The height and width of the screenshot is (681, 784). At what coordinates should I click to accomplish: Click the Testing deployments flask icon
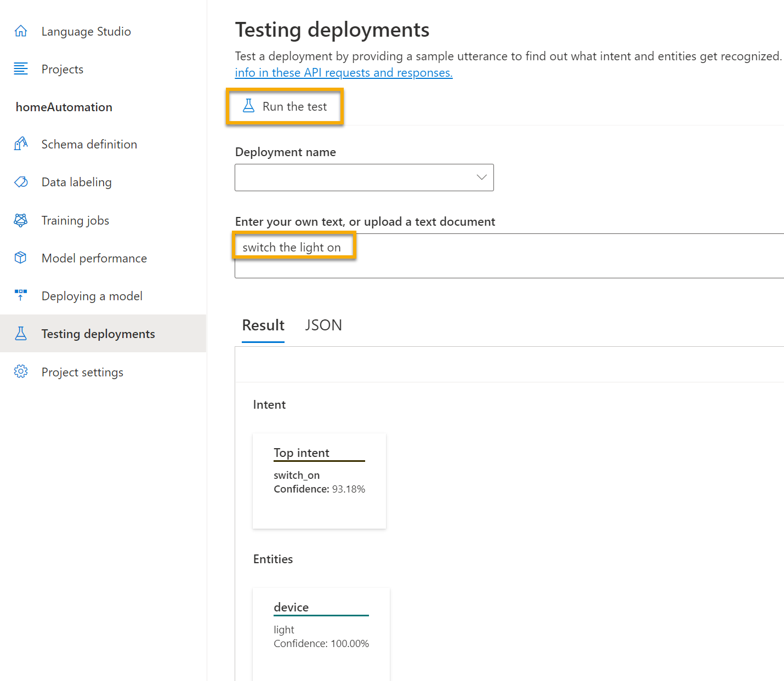pos(21,334)
